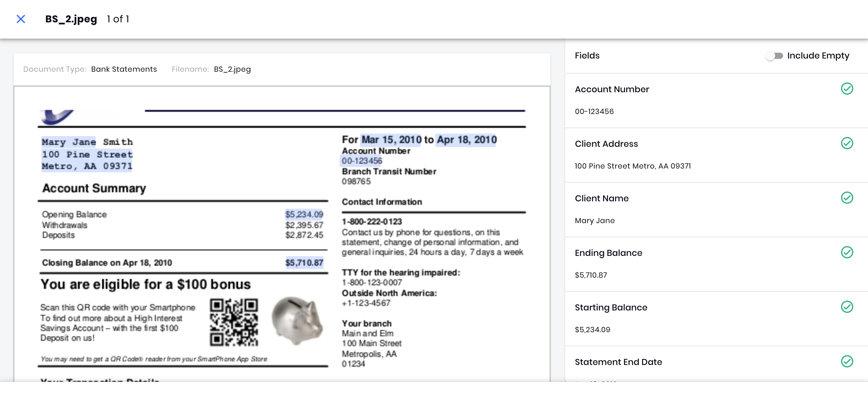Screen dimensions: 868x418
Task: Click the Starting Balance value $5,234.09
Action: (x=592, y=330)
